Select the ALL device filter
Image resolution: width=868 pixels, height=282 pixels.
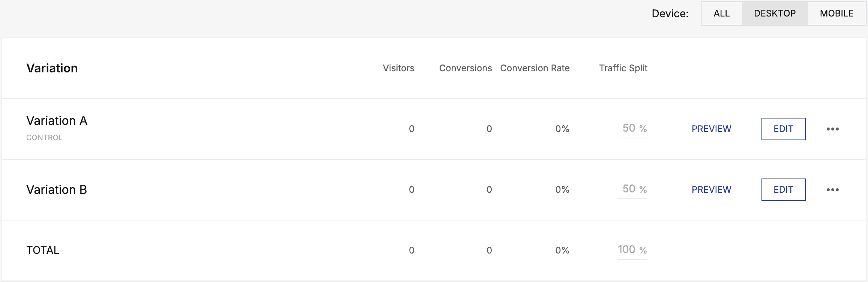point(721,13)
